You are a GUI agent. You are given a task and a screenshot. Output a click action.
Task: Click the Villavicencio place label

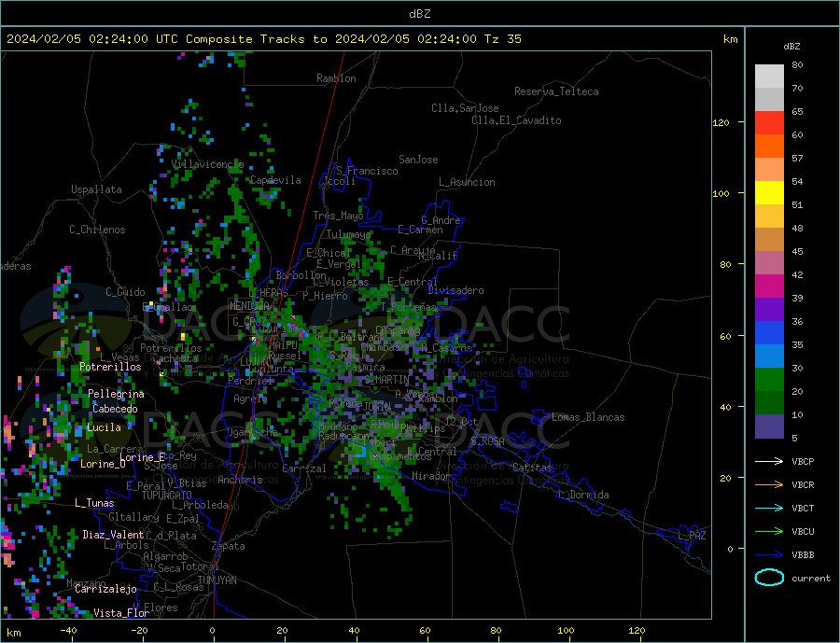(x=207, y=164)
